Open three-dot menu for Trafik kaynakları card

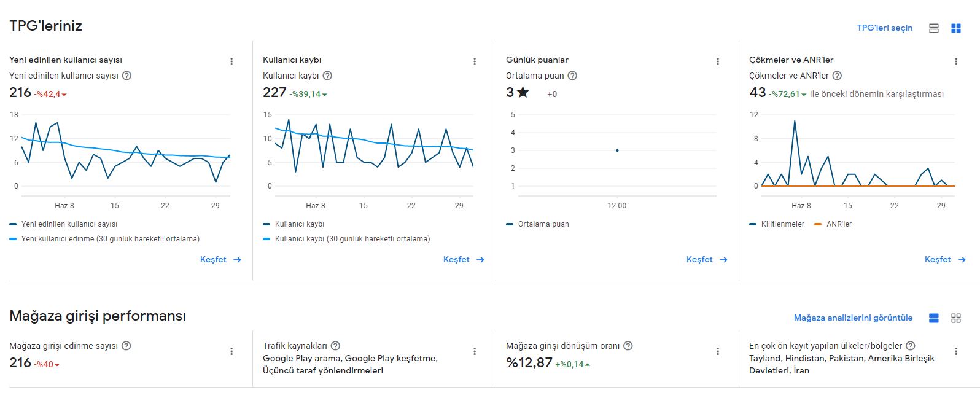click(x=475, y=351)
